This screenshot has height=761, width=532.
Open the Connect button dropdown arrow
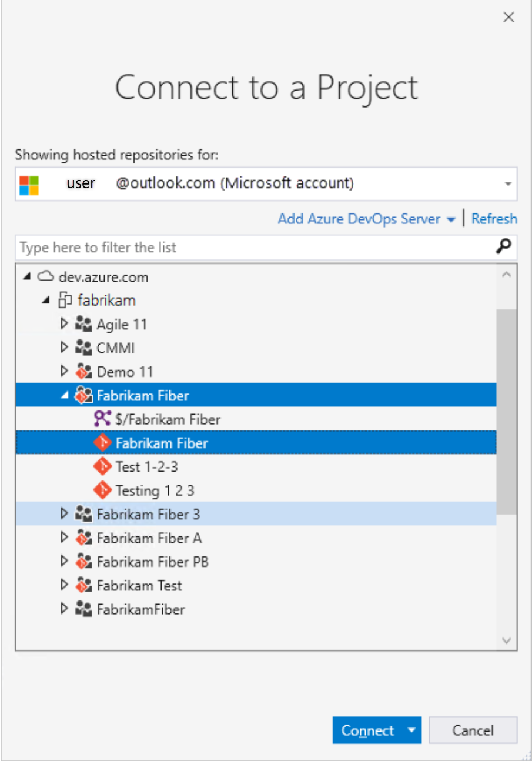(x=411, y=730)
